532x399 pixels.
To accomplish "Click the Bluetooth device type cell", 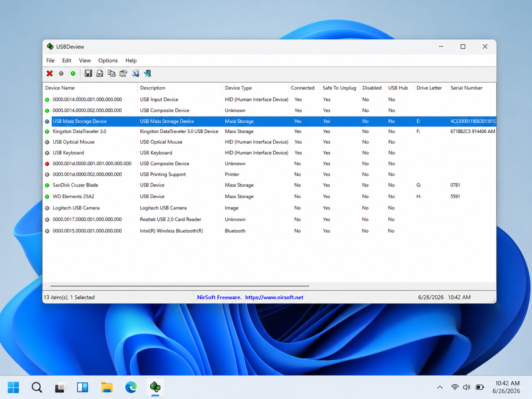I will tap(235, 231).
